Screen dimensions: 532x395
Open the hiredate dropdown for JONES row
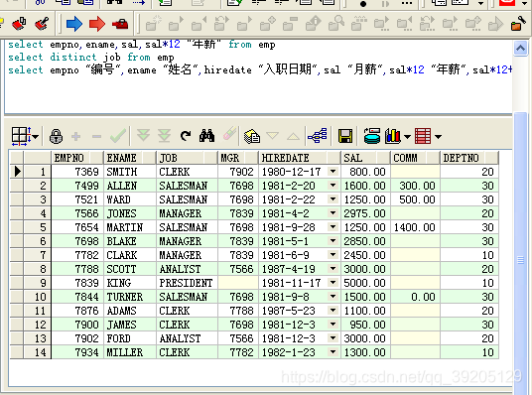click(333, 213)
